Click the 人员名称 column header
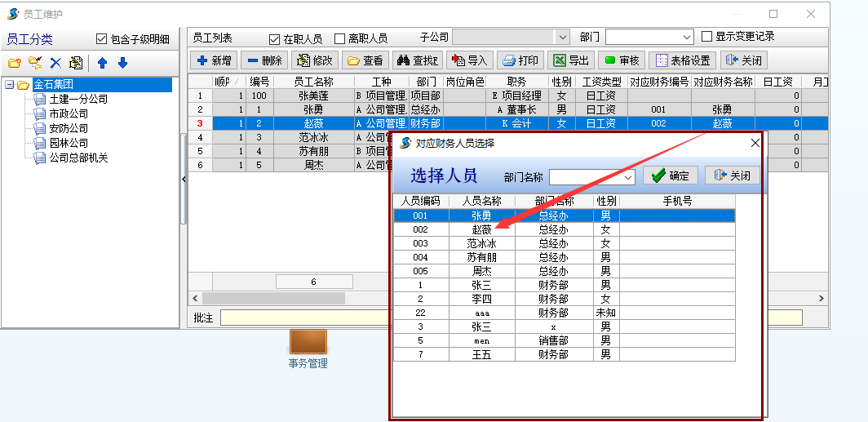The image size is (868, 422). 481,201
